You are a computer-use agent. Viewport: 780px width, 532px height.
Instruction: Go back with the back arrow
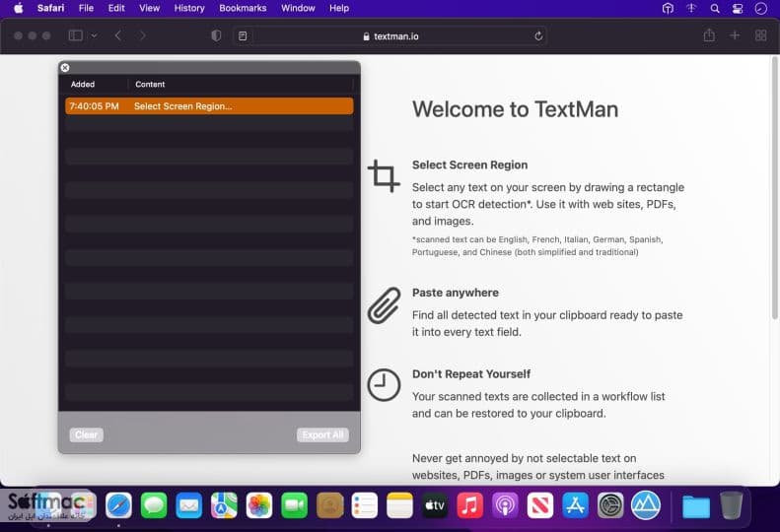[118, 35]
